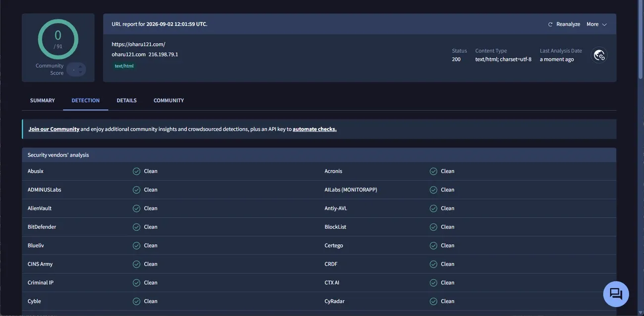Open the chat support bubble
644x316 pixels.
(616, 294)
